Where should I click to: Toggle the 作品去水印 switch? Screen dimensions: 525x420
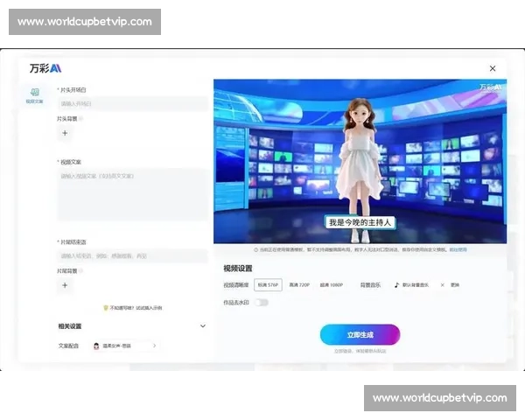(x=262, y=303)
